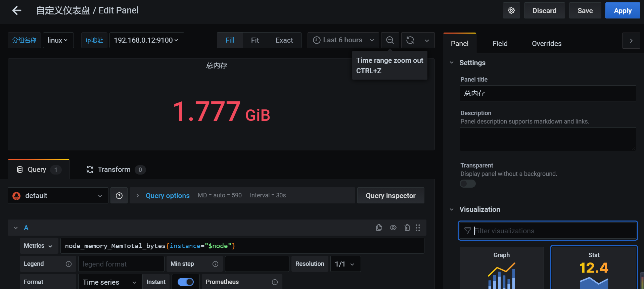Toggle the Transparent background switch
Screen dimensions: 644x289
(468, 184)
